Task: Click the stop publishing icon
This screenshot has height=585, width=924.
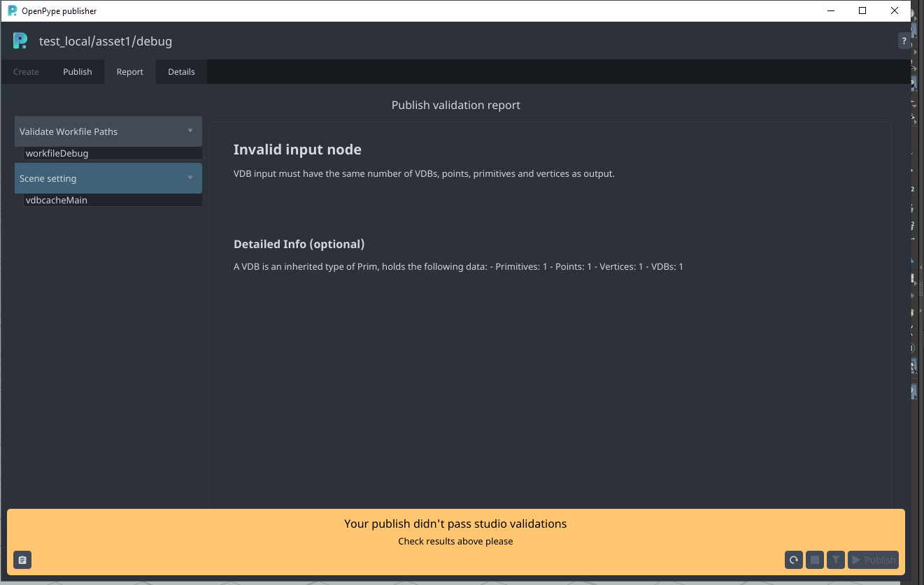Action: 815,560
